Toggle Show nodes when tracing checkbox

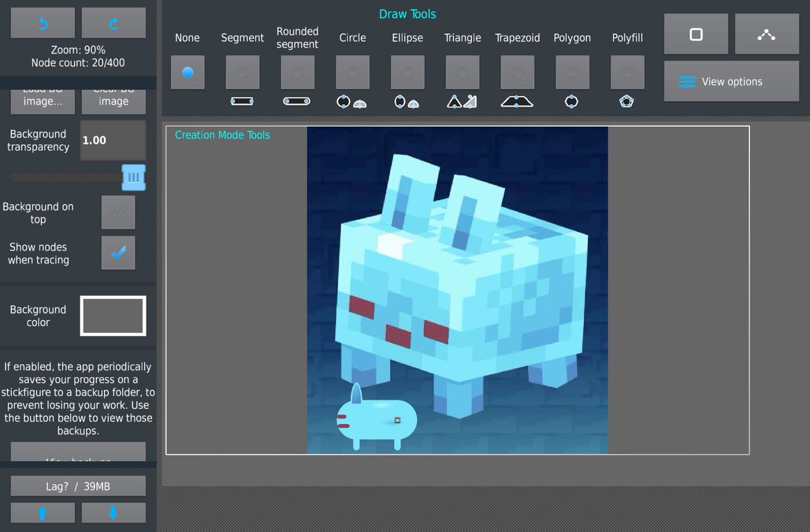click(x=118, y=253)
